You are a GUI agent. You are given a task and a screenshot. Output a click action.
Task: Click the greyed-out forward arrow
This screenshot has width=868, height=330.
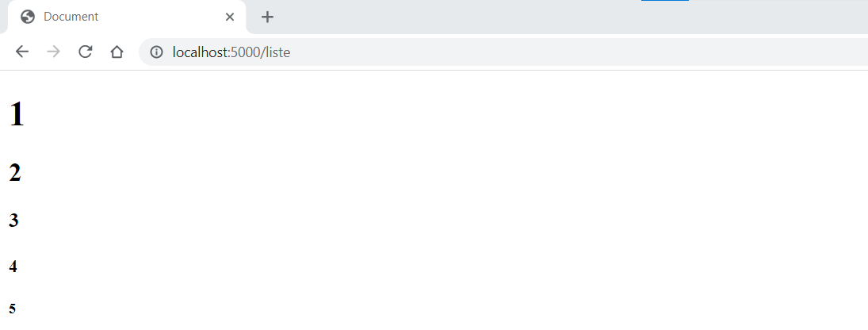pyautogui.click(x=54, y=52)
